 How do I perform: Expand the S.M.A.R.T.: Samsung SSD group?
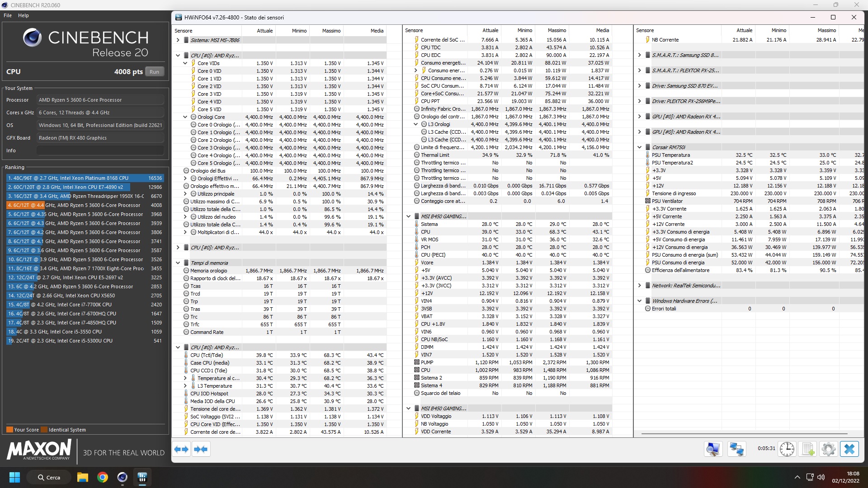point(640,55)
